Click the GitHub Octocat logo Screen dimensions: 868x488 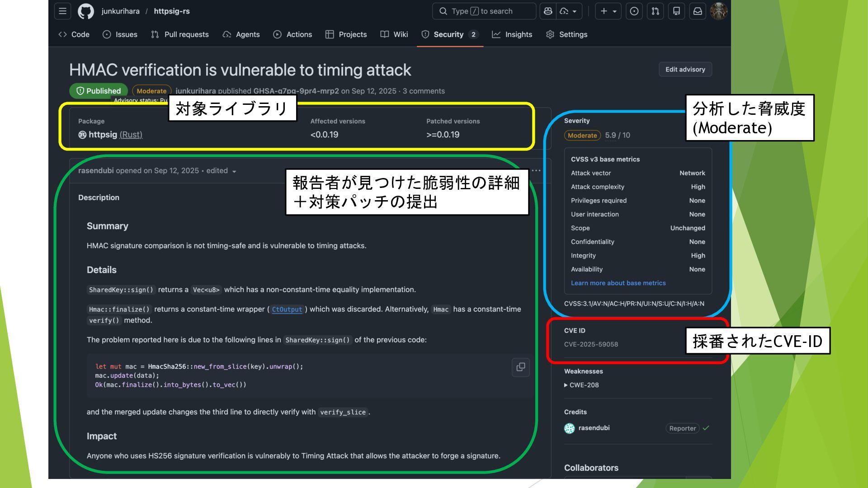[85, 11]
